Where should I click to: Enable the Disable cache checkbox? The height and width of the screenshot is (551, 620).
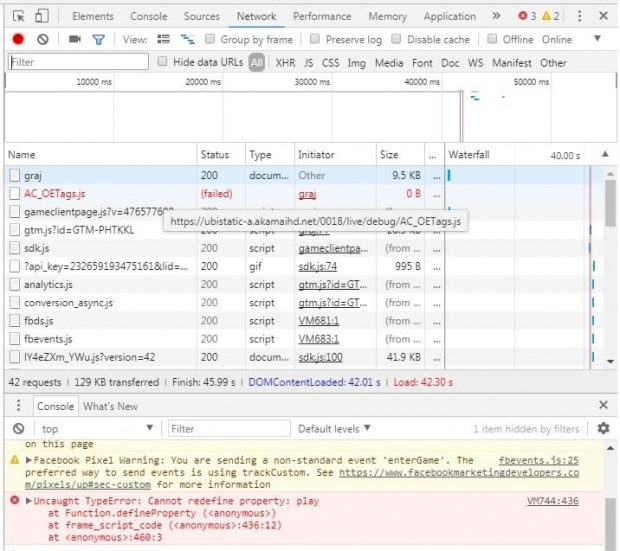tap(396, 39)
